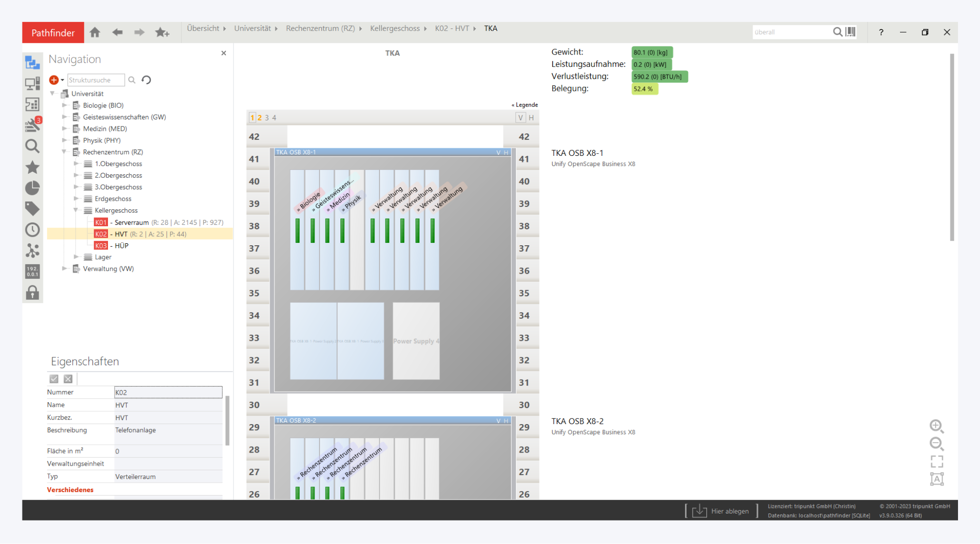Viewport: 980px width, 544px height.
Task: Open the lock permissions sidebar icon
Action: tap(32, 292)
